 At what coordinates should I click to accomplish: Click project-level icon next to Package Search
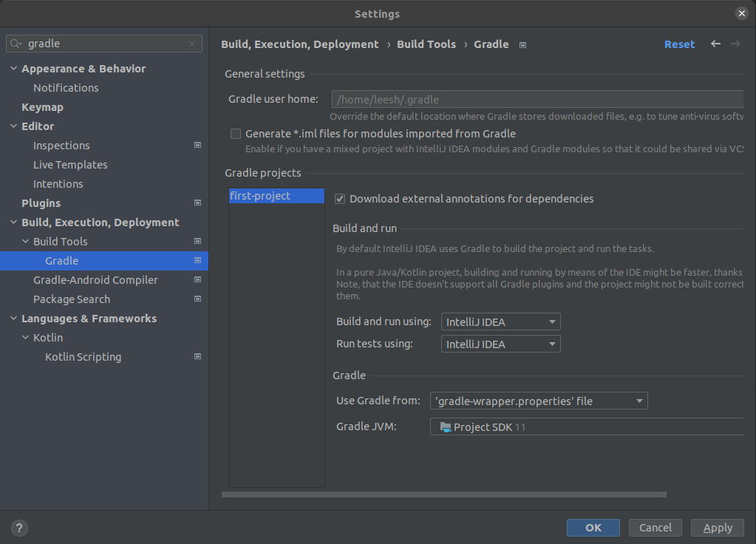click(x=197, y=299)
